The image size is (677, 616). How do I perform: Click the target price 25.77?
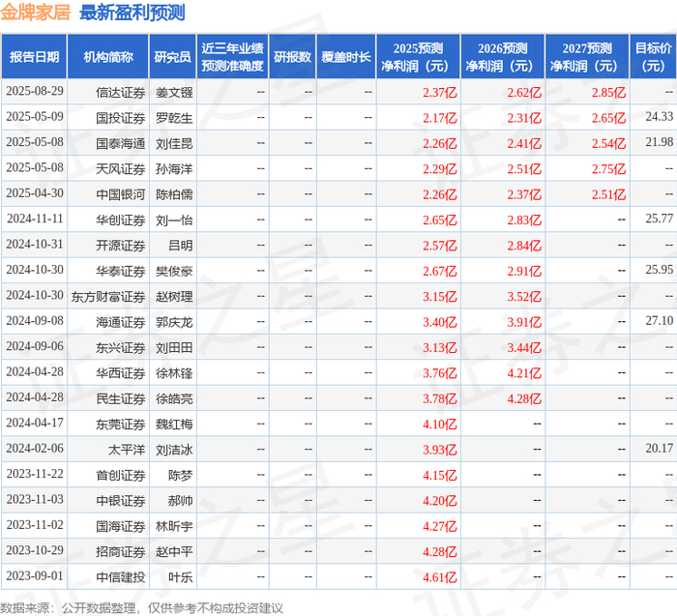pos(660,219)
